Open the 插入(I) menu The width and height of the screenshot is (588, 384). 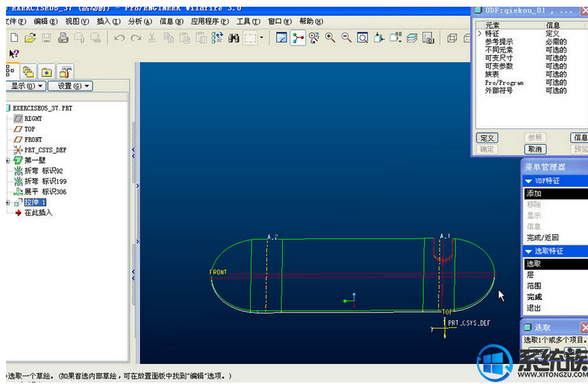click(109, 22)
